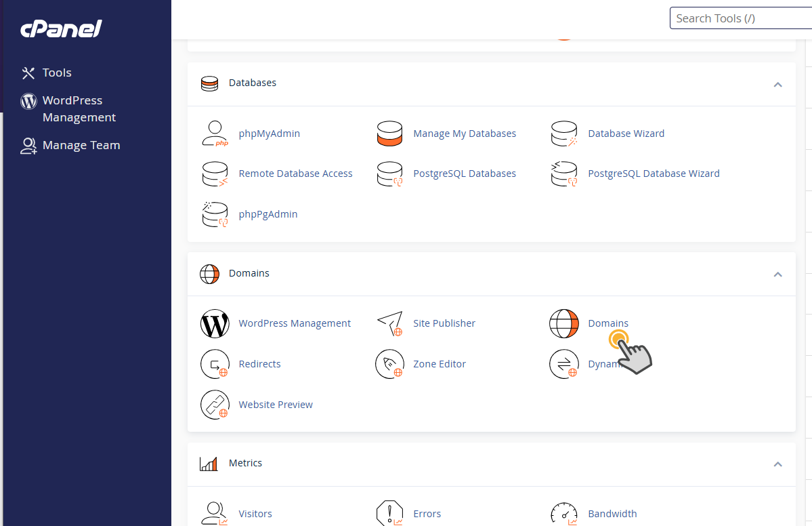Open the Errors link

(x=427, y=514)
